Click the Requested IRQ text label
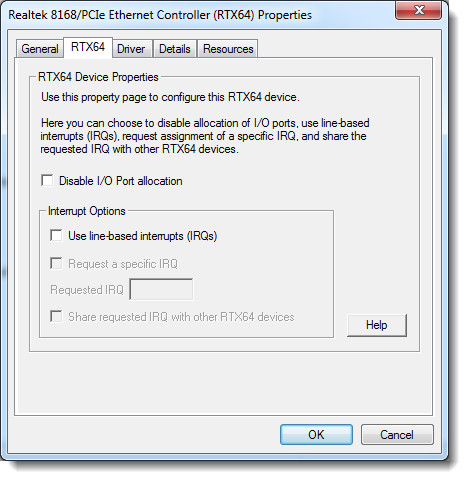The width and height of the screenshot is (467, 479). (x=87, y=290)
